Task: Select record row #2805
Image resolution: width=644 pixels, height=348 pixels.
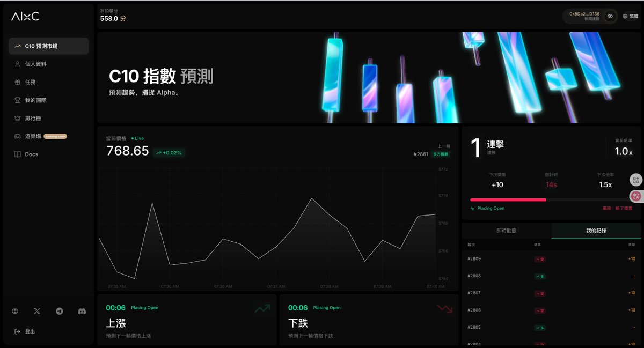Action: [551, 328]
